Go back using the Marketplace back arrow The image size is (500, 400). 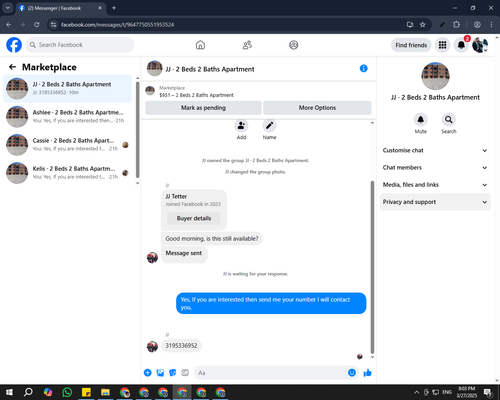[12, 67]
